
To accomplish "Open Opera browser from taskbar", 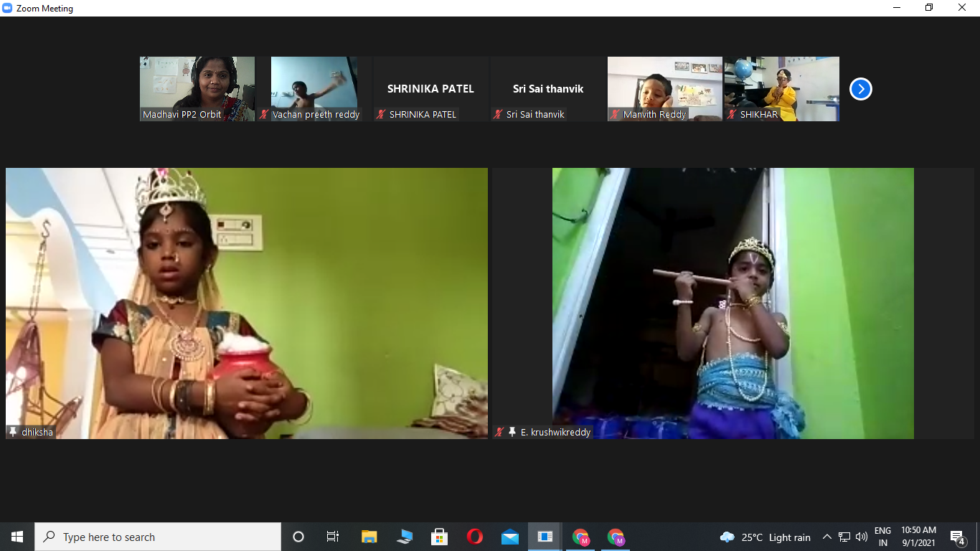I will (474, 537).
